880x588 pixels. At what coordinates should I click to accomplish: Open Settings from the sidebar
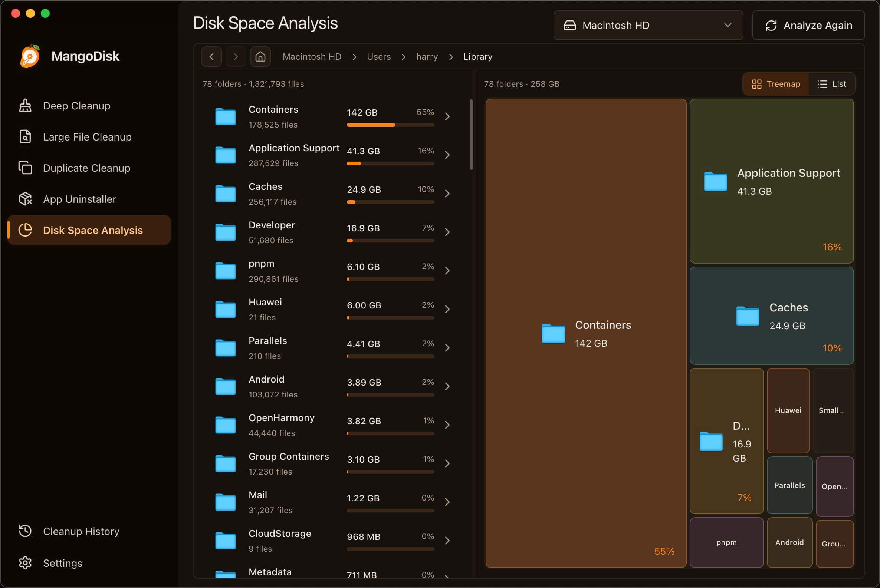pos(89,563)
